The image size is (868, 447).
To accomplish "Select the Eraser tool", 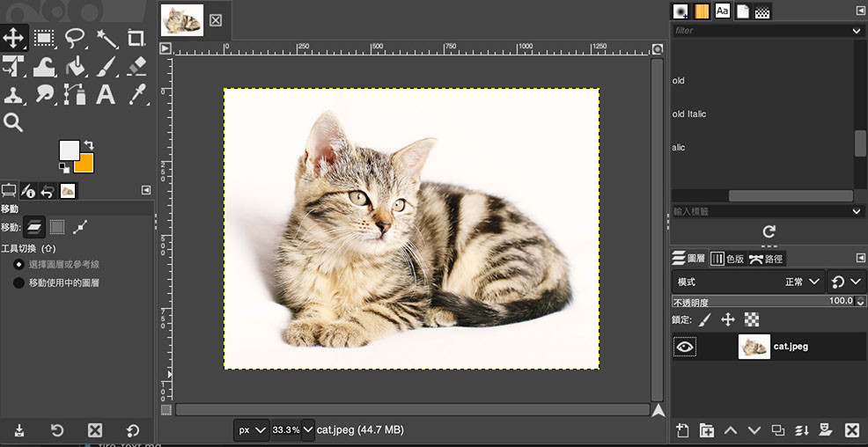I will pyautogui.click(x=136, y=66).
